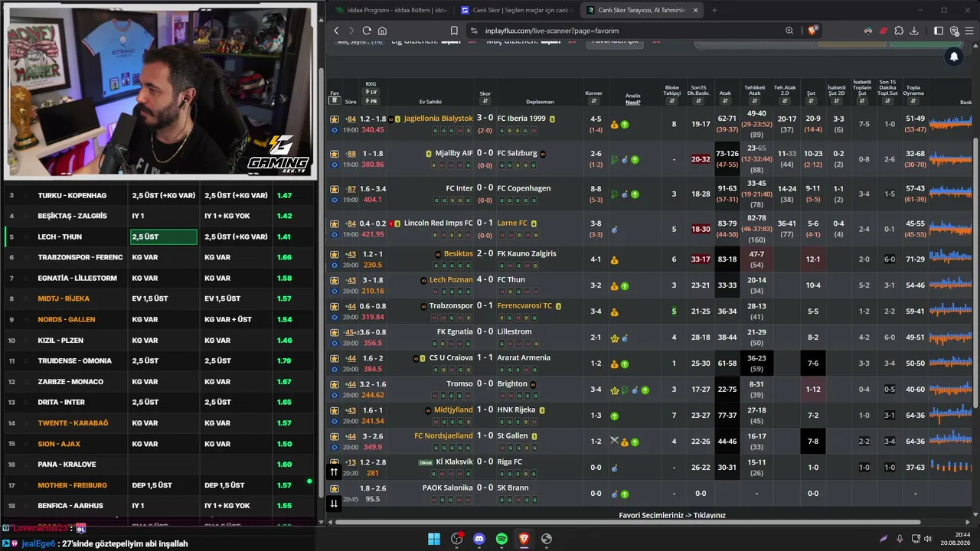Toggle favorite star for Tromso match
The image size is (980, 551).
pyautogui.click(x=335, y=384)
